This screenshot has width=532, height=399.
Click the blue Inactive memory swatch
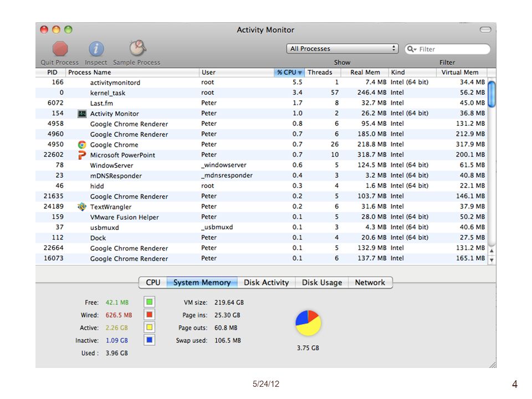click(x=149, y=340)
